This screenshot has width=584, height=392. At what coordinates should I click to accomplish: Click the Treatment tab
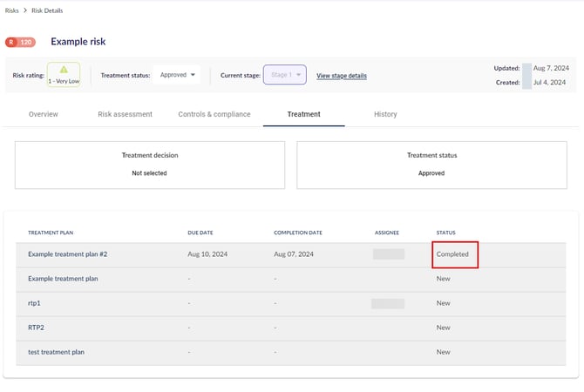(303, 114)
